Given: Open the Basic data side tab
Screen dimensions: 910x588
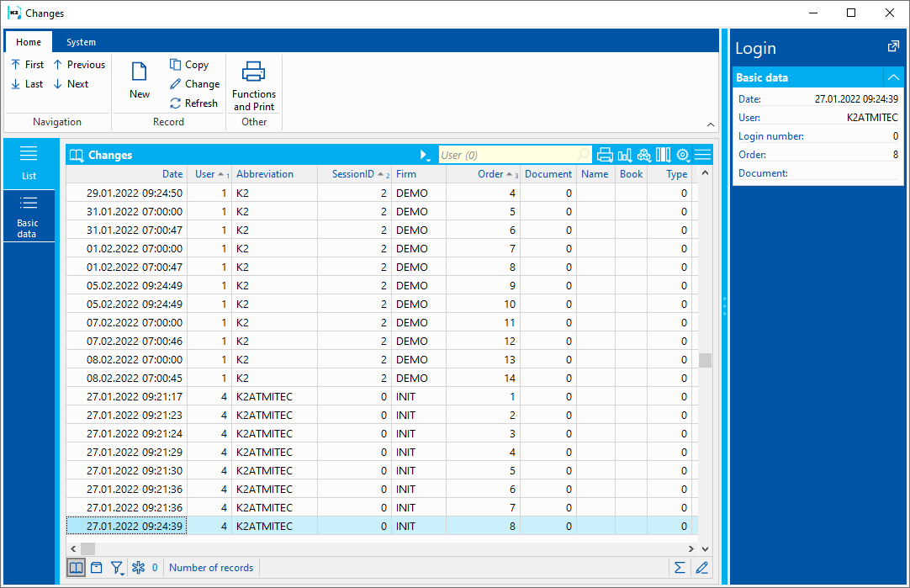Looking at the screenshot, I should coord(29,216).
